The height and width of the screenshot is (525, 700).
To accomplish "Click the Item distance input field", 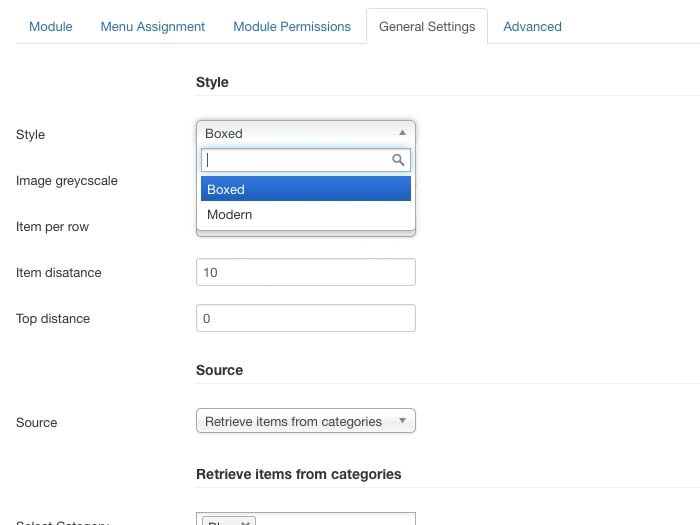I will point(305,272).
